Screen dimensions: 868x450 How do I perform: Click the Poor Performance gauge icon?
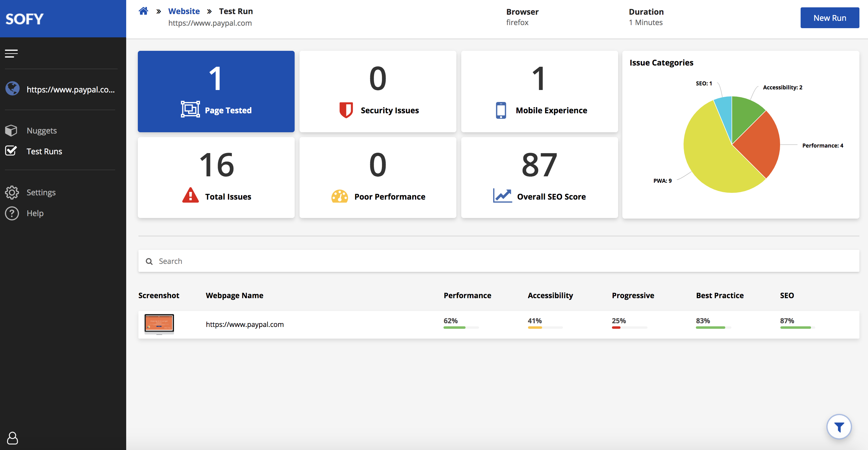pyautogui.click(x=340, y=196)
